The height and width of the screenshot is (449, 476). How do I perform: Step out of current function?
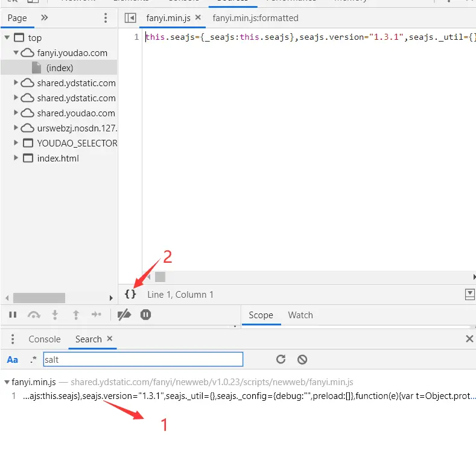pos(76,315)
